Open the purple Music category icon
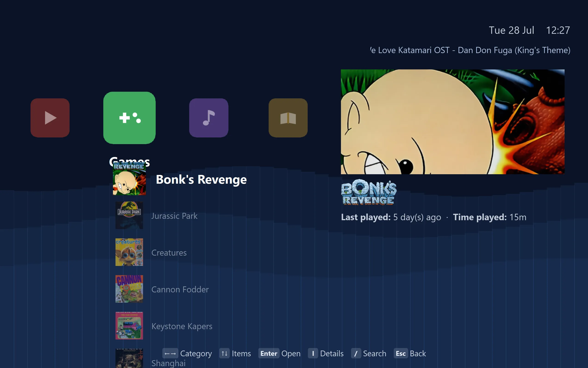The width and height of the screenshot is (588, 368). [208, 118]
